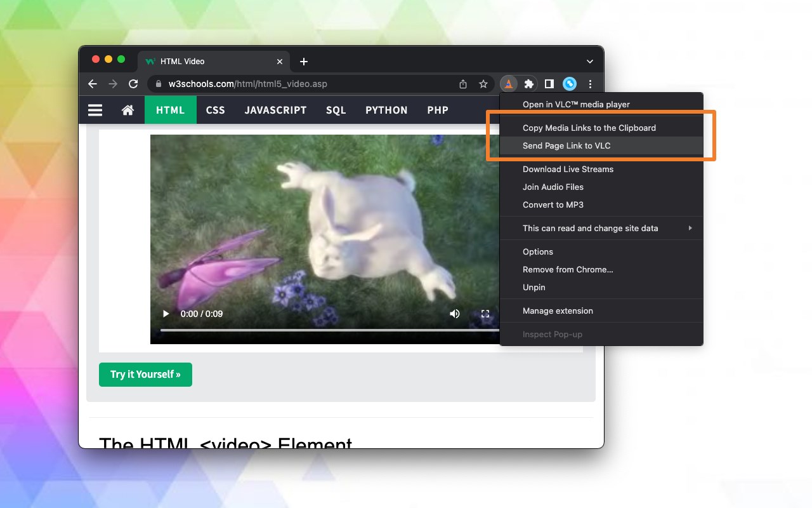Go to the w3schools home icon
This screenshot has width=812, height=508.
pos(128,110)
